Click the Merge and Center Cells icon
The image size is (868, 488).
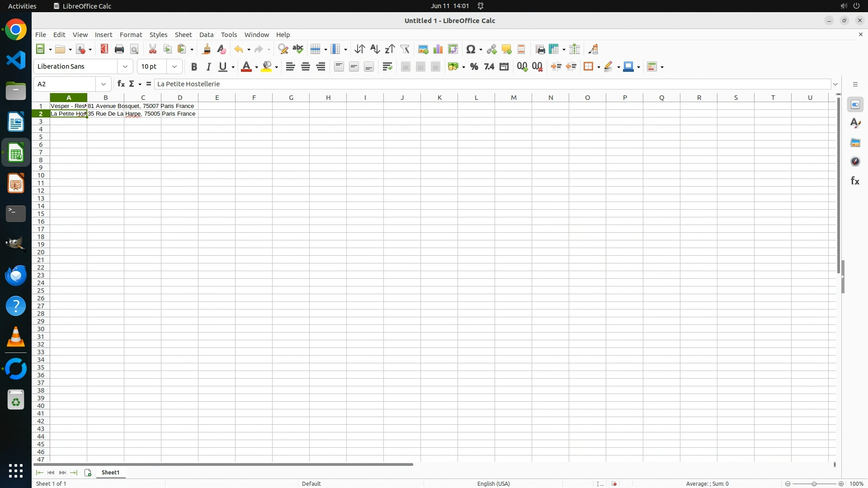406,67
